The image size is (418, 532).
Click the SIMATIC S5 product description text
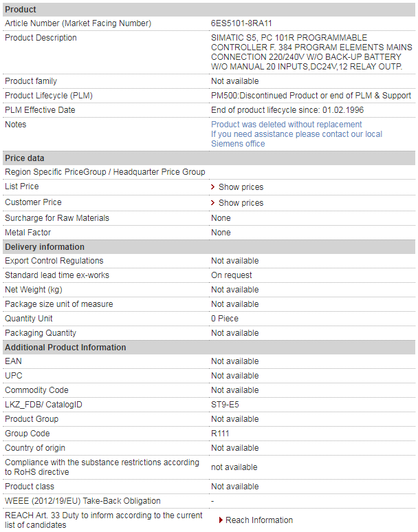(x=306, y=52)
